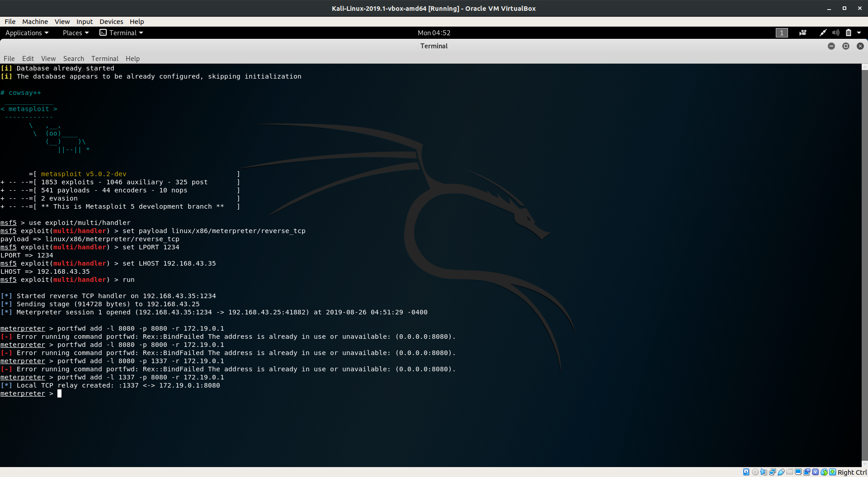Image resolution: width=868 pixels, height=477 pixels.
Task: Click 'Meterpreter session 1 opened' line
Action: (214, 312)
